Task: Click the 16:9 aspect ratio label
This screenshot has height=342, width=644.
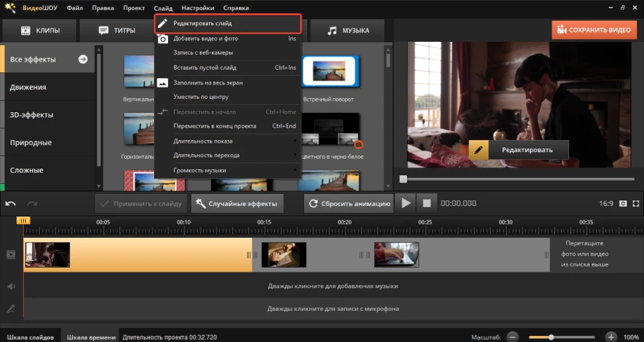Action: pos(605,203)
